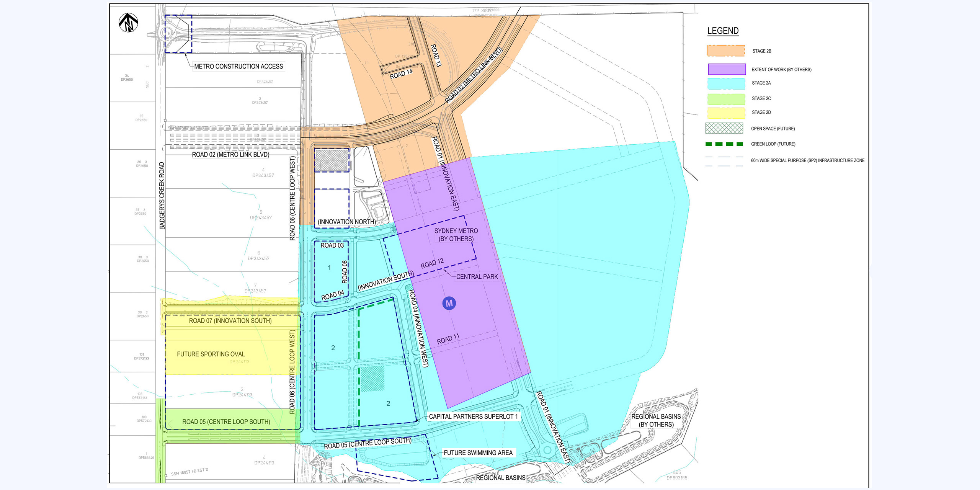Click the Green Loop dashed legend symbol

pos(724,144)
